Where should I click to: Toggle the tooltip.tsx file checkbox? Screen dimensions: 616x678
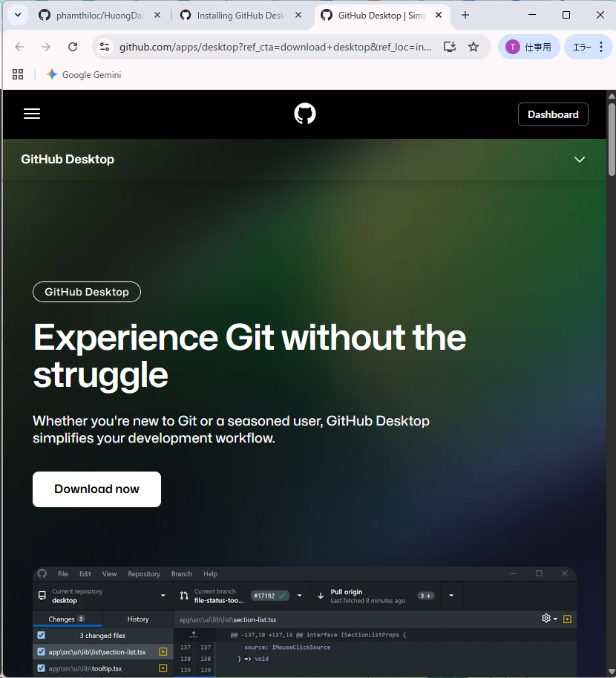click(x=41, y=668)
